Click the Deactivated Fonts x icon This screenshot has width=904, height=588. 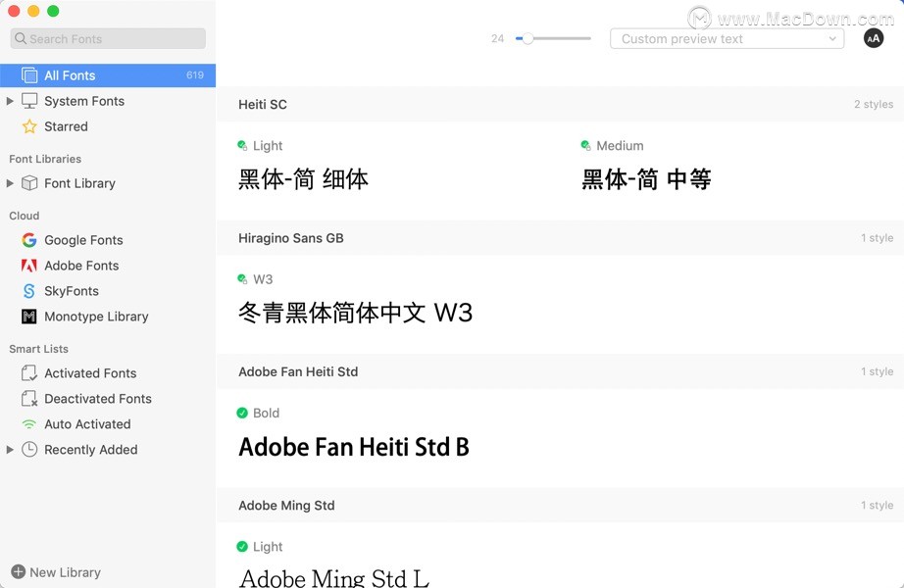[29, 398]
